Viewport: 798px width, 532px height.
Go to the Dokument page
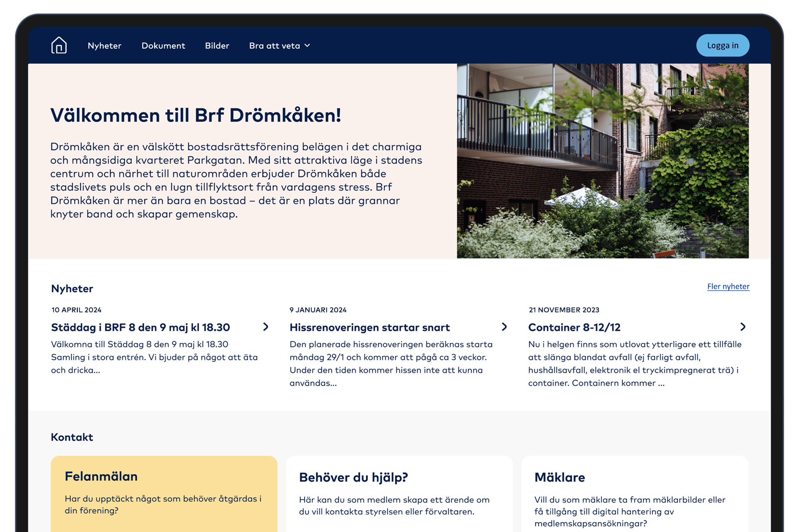click(163, 45)
